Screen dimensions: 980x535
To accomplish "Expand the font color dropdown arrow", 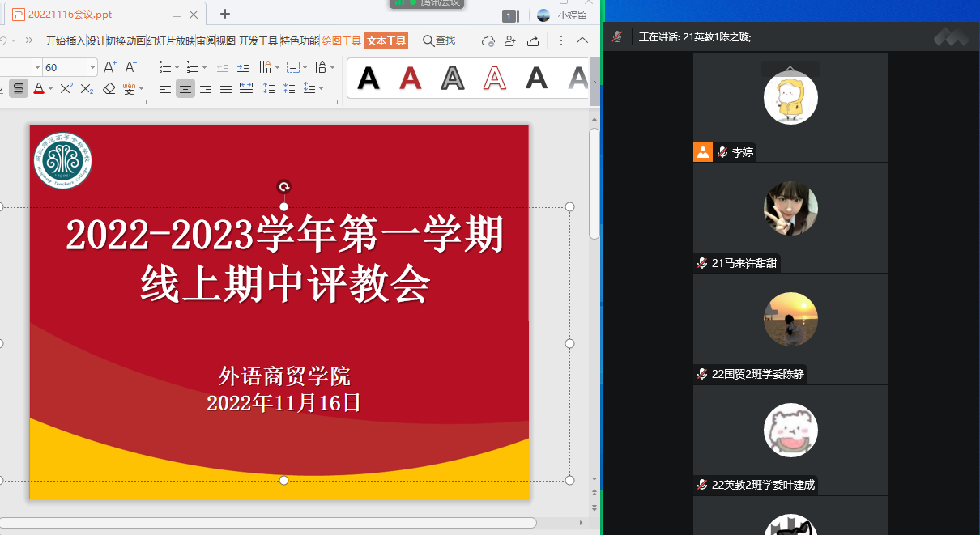I will 51,88.
